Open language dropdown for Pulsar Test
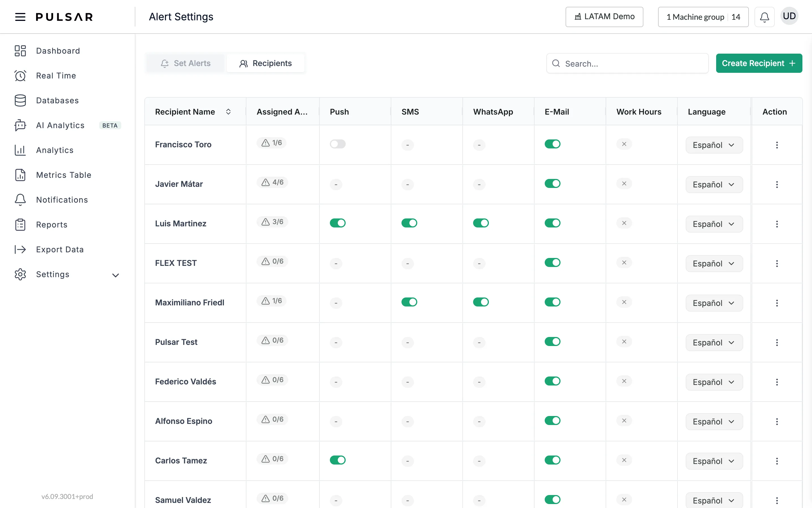The image size is (812, 508). (x=714, y=342)
